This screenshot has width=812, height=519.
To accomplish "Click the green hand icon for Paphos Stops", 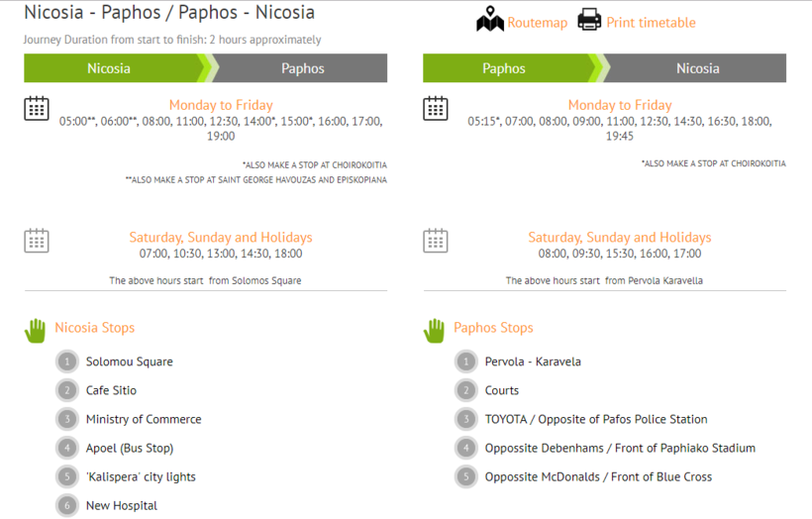I will 434,331.
